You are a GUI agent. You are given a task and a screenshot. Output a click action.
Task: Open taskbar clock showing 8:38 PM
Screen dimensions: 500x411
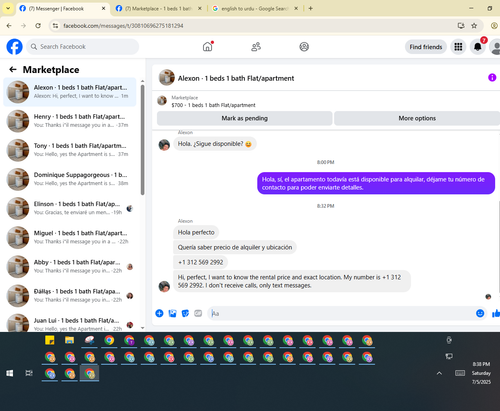click(481, 373)
